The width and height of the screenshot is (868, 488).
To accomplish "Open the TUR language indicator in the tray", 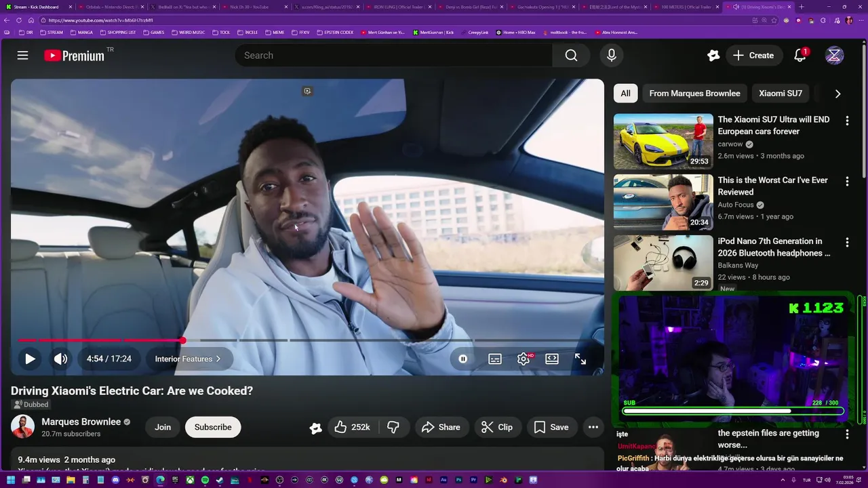I will (x=806, y=480).
